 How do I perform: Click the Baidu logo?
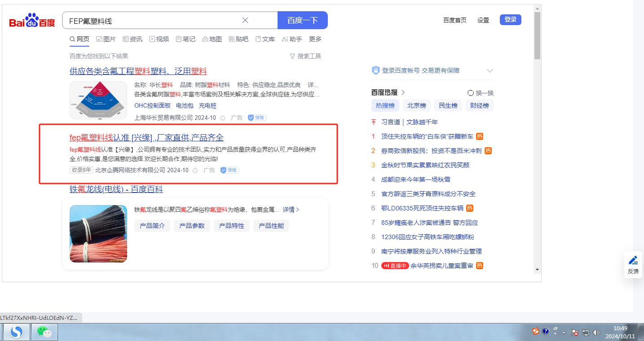32,21
